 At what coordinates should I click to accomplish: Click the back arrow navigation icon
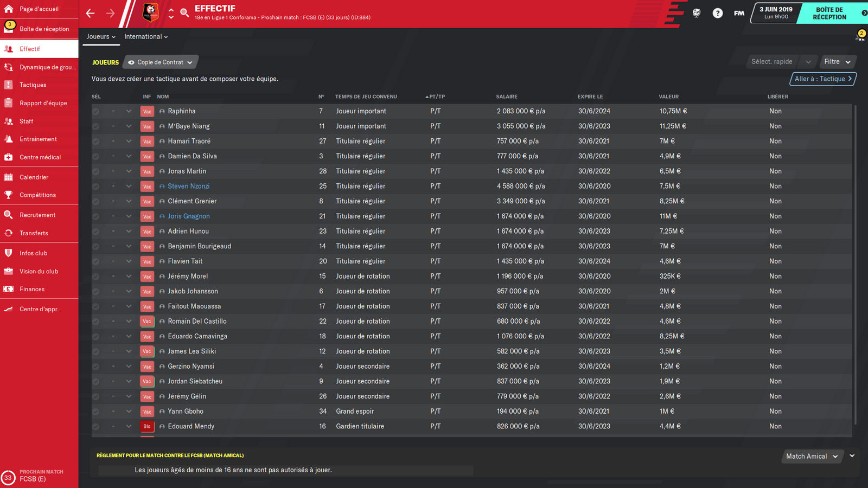(x=91, y=13)
